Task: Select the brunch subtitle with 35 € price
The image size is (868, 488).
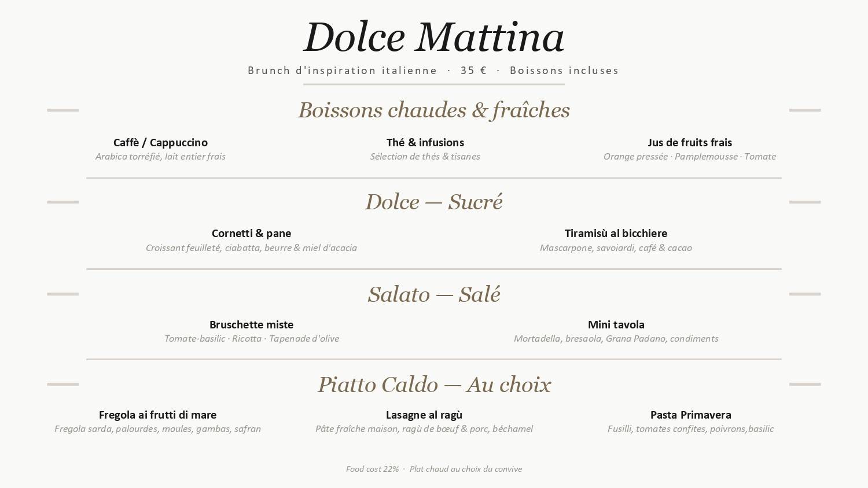Action: coord(433,71)
